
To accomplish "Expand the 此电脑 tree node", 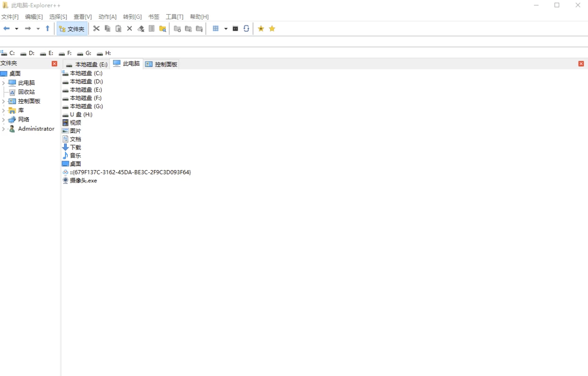I will pyautogui.click(x=3, y=83).
